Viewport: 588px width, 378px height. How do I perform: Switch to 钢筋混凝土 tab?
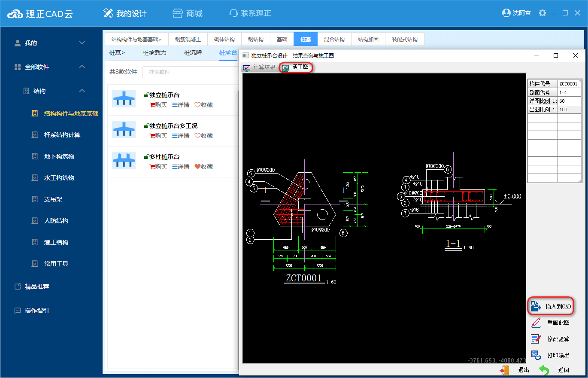coord(188,39)
